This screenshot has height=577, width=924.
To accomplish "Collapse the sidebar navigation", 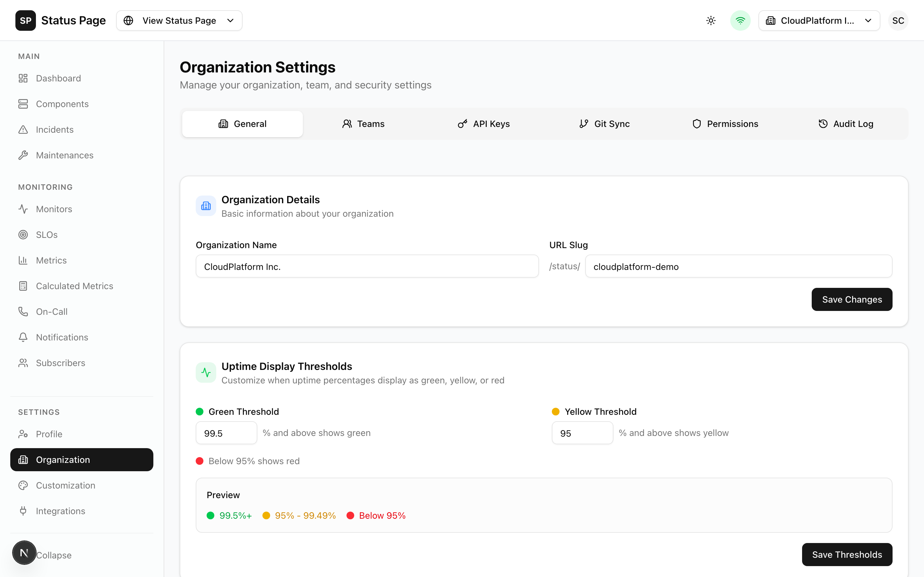I will pyautogui.click(x=54, y=555).
